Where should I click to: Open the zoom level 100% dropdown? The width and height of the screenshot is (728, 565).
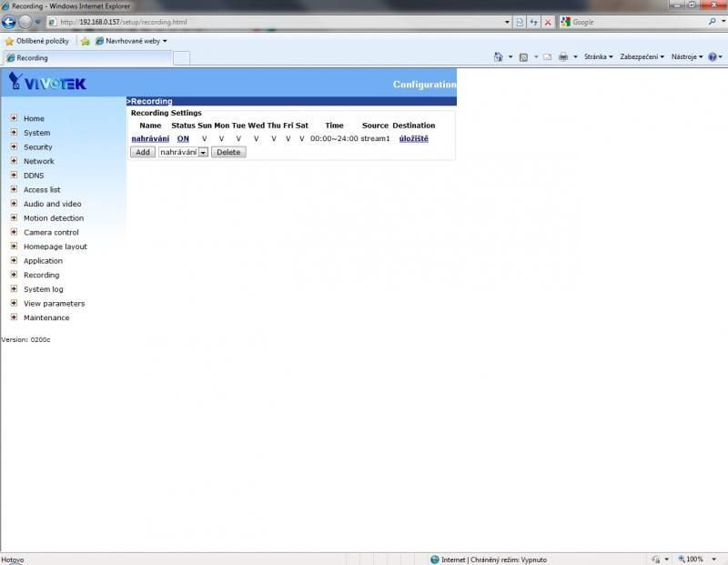697,560
